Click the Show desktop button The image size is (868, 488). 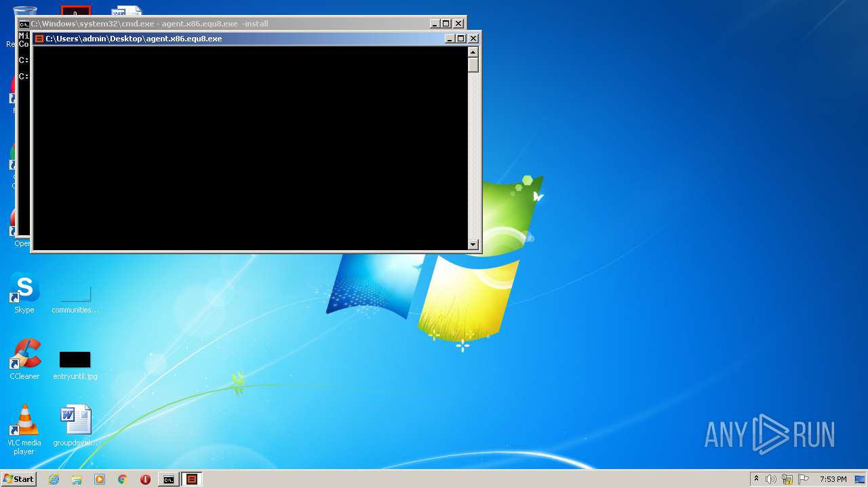click(861, 479)
